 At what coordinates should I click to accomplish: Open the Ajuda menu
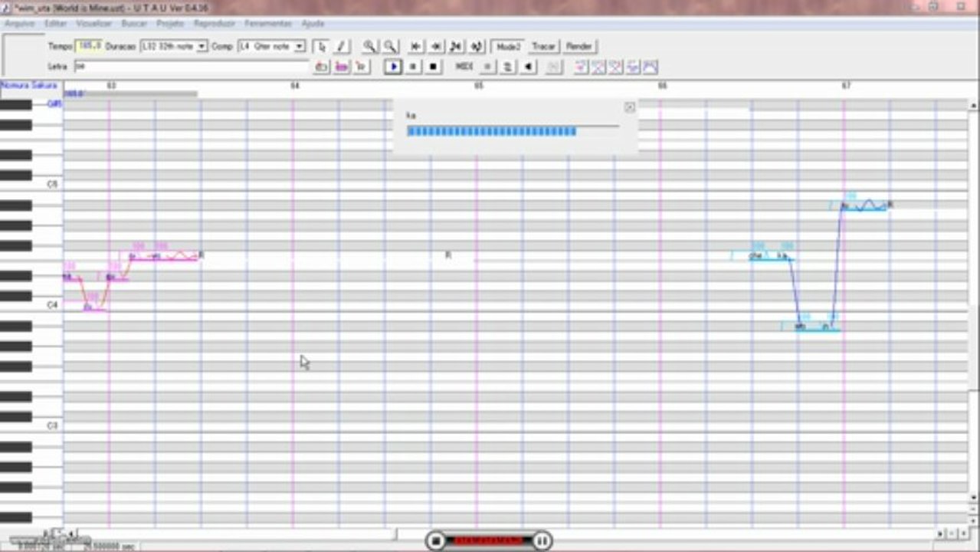[x=313, y=24]
